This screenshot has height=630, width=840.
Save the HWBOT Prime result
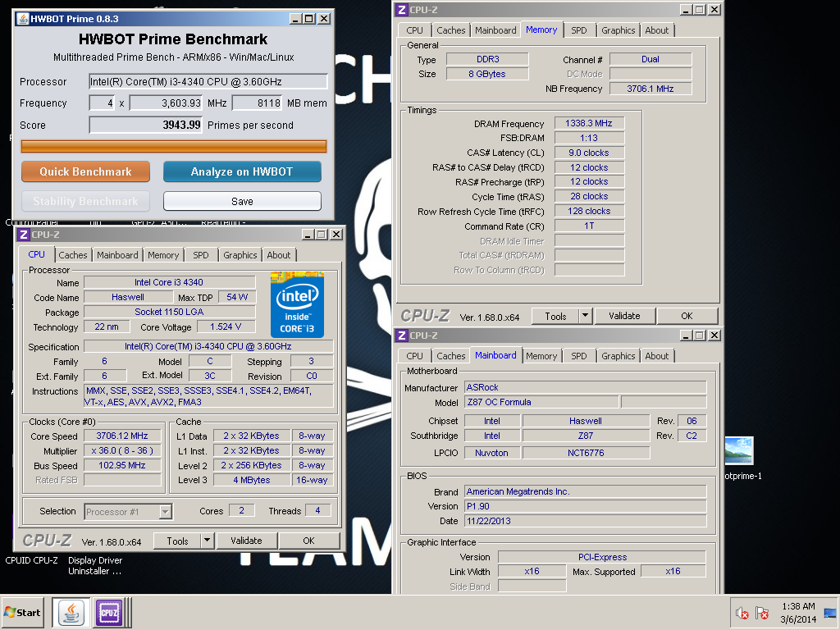242,202
